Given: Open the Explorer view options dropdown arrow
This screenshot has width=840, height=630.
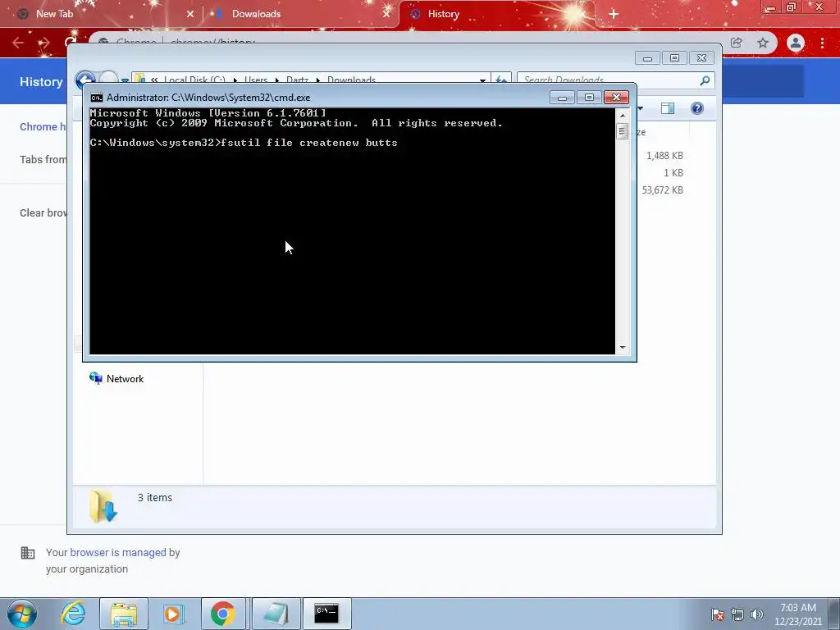Looking at the screenshot, I should coord(640,108).
